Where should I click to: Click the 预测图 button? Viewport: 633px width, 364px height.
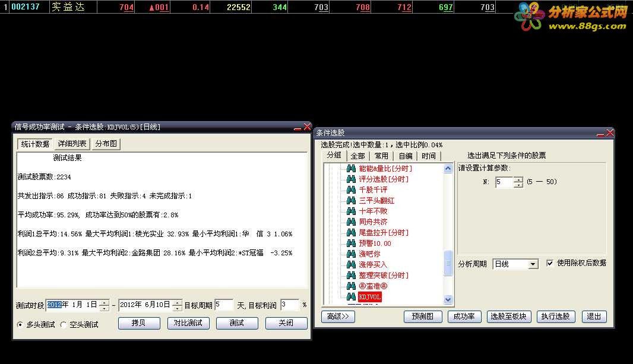423,316
